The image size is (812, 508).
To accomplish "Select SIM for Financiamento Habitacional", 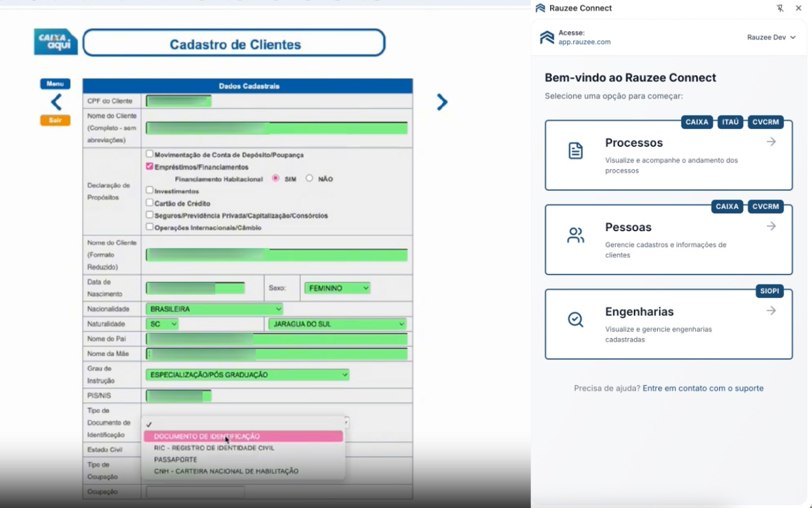I will (276, 178).
